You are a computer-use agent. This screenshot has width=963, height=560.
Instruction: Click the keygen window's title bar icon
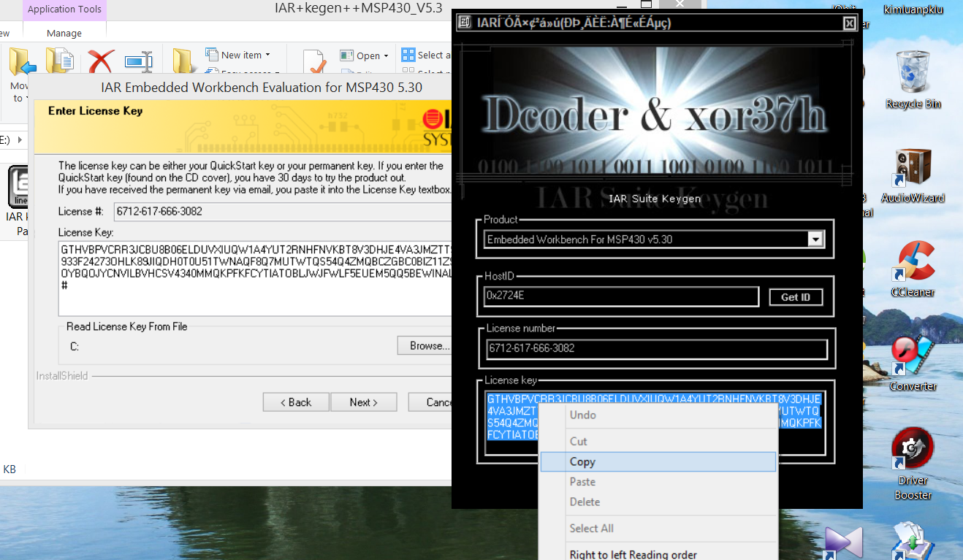click(x=464, y=22)
